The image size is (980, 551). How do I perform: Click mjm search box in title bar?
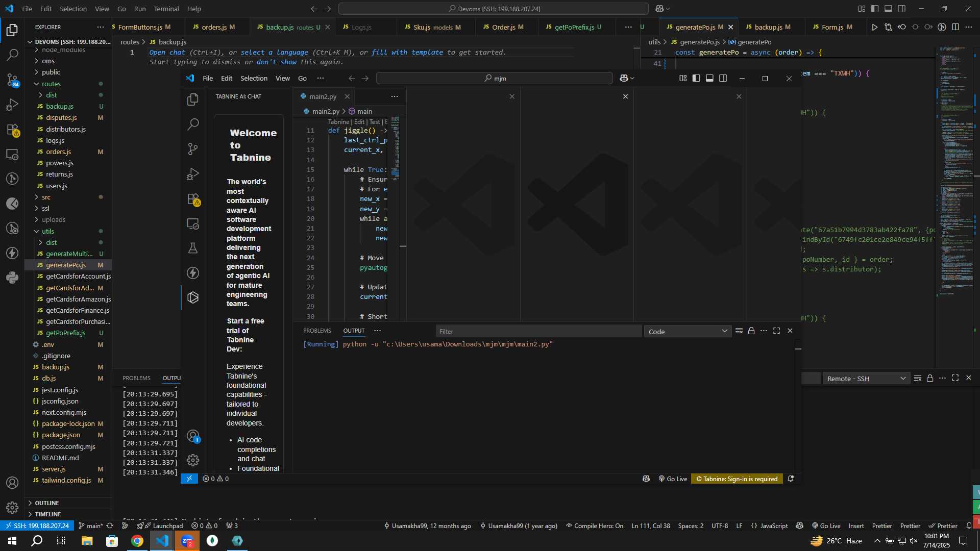(494, 78)
